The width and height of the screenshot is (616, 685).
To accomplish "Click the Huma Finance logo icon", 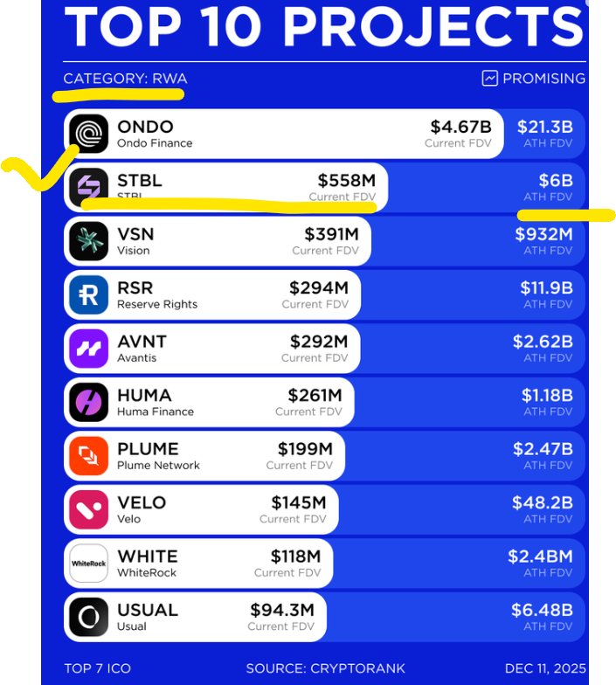I will point(88,402).
